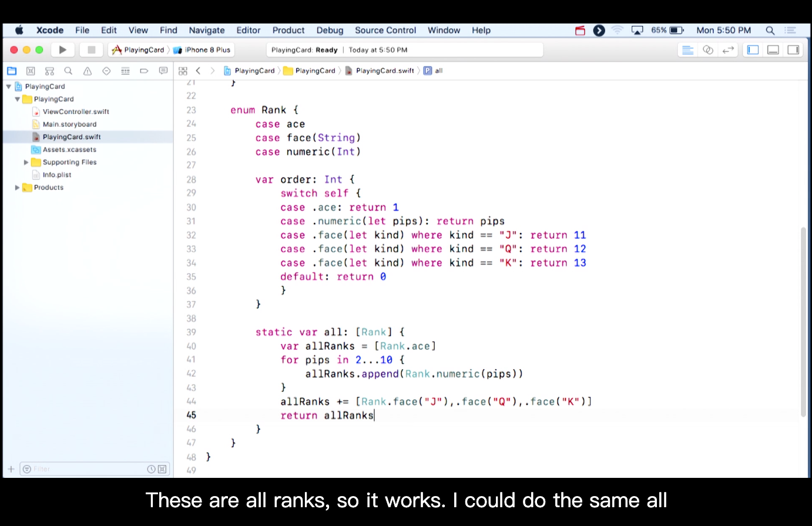
Task: Open the Xcode application menu
Action: 50,31
